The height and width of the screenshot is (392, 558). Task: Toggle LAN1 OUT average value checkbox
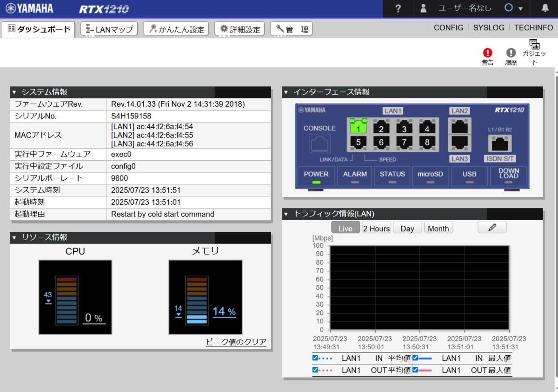[x=315, y=370]
